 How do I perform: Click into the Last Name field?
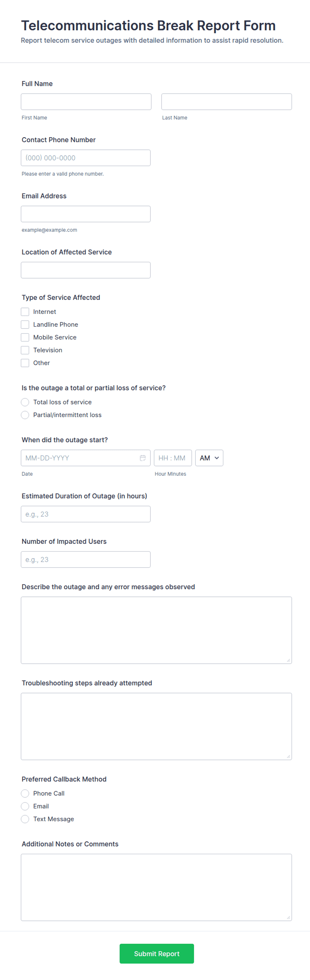(x=226, y=102)
